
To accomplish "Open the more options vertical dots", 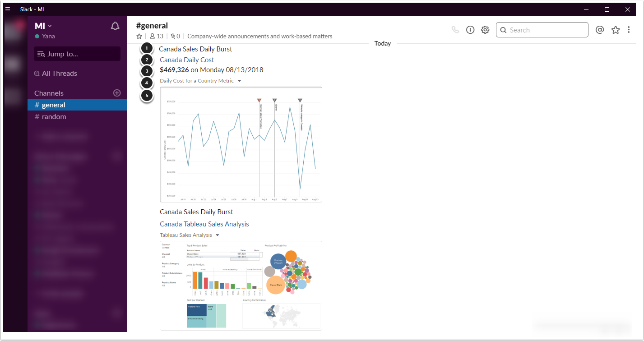I will (x=629, y=30).
